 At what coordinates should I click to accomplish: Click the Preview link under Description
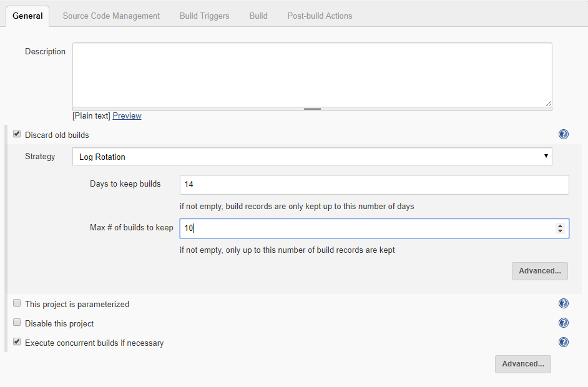(127, 116)
